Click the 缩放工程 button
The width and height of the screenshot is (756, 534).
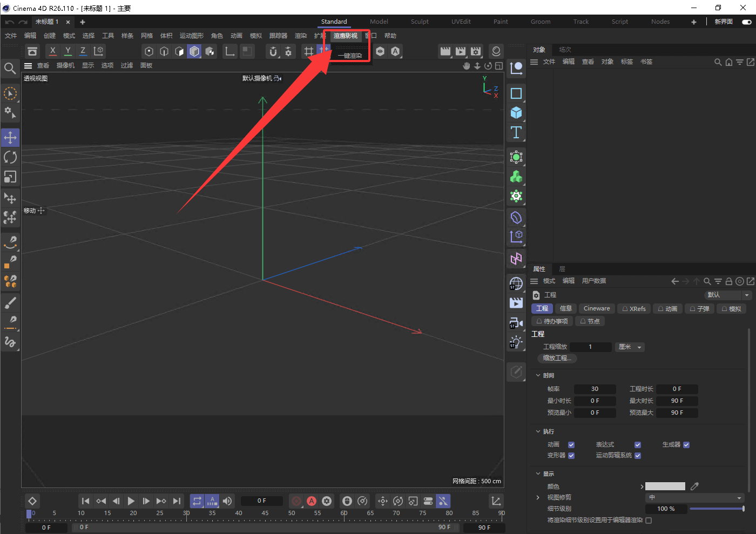(557, 358)
